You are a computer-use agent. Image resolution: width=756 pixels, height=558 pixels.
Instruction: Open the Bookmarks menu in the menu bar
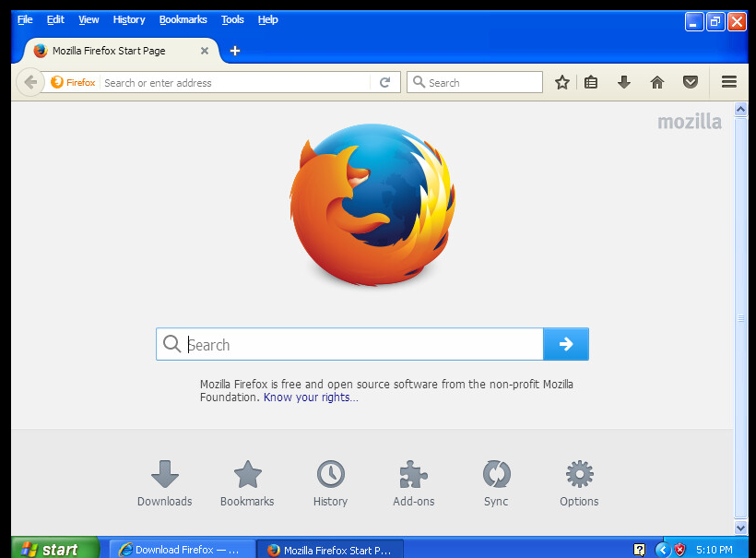pos(183,19)
